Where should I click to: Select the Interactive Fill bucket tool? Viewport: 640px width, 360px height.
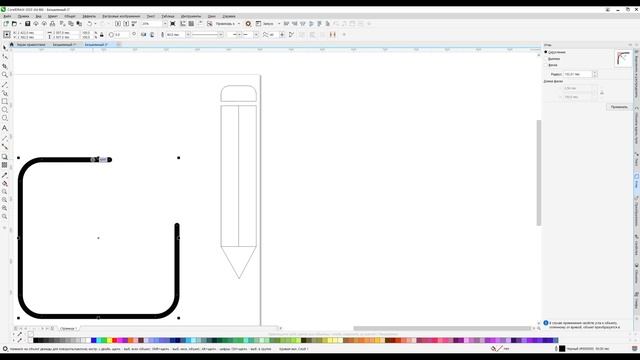pos(4,184)
